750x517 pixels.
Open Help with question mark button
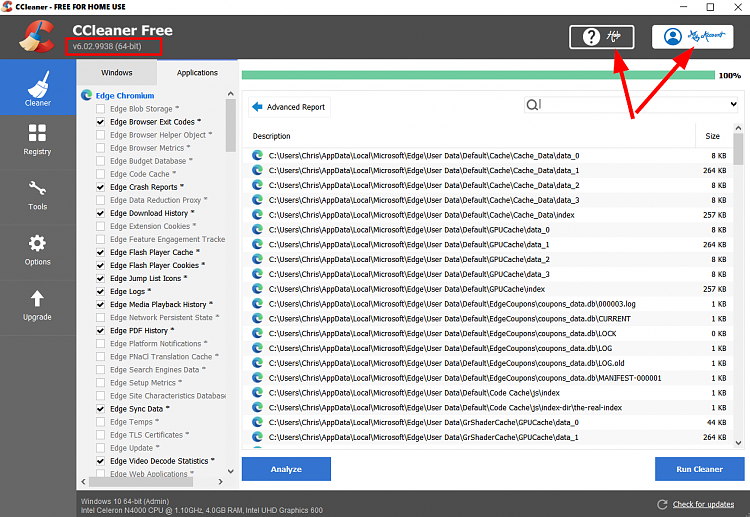pyautogui.click(x=602, y=37)
